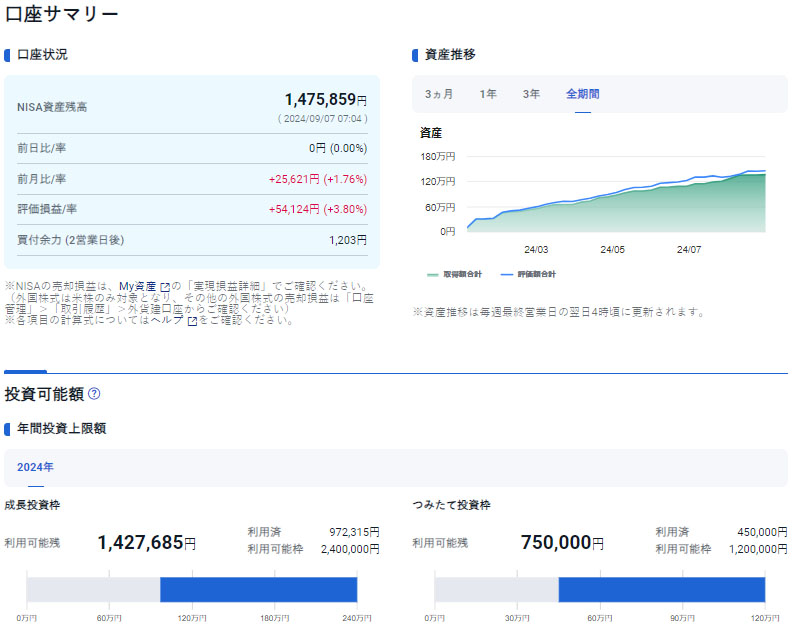The image size is (792, 634).
Task: Click the blue 評価額合計 legend line
Action: point(506,273)
